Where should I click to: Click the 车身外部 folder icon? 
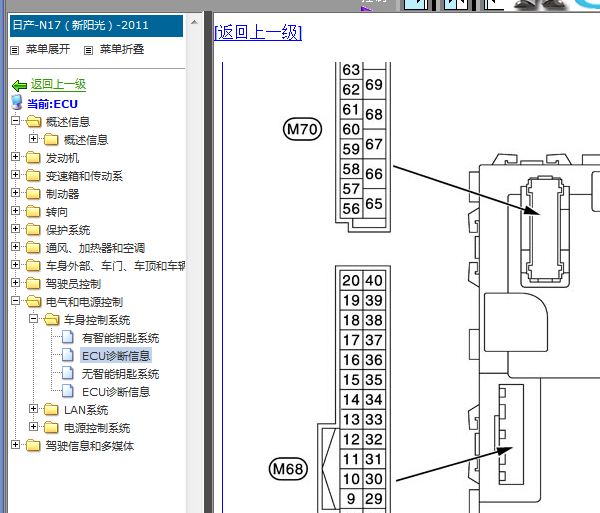coord(33,265)
